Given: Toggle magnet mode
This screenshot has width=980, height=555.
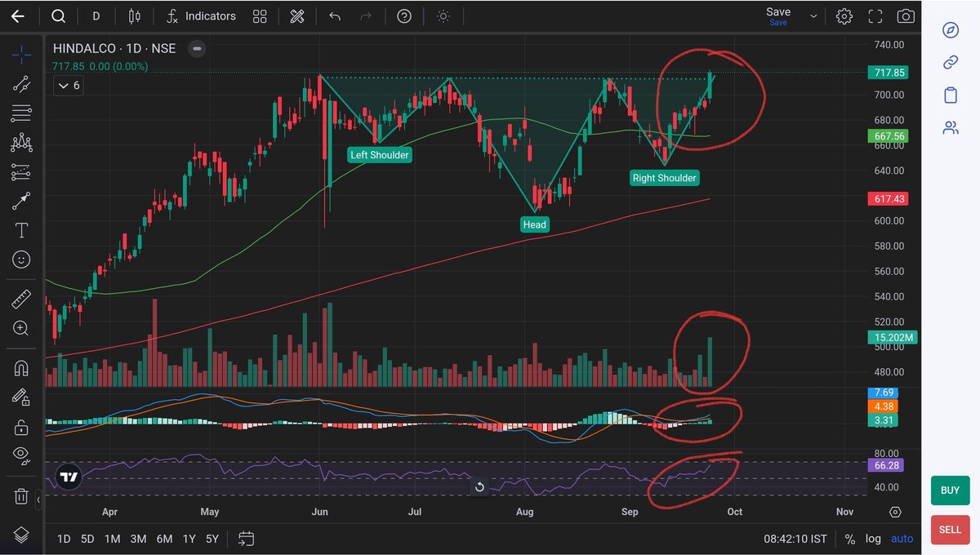Looking at the screenshot, I should click(21, 368).
